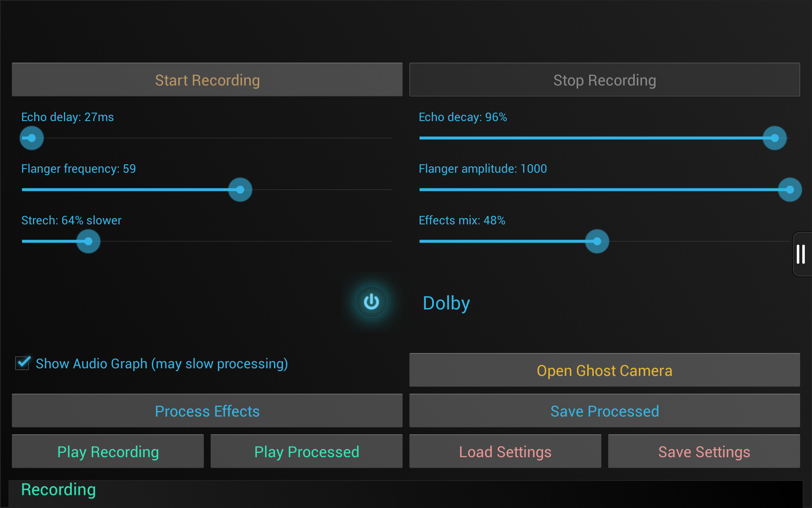The width and height of the screenshot is (812, 508).
Task: Click the Effects mix slider handle
Action: click(597, 241)
